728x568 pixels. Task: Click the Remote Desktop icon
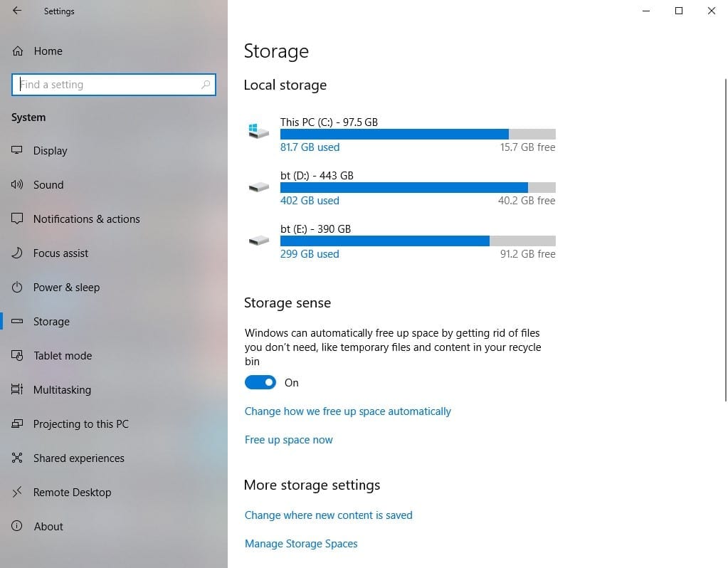coord(17,492)
